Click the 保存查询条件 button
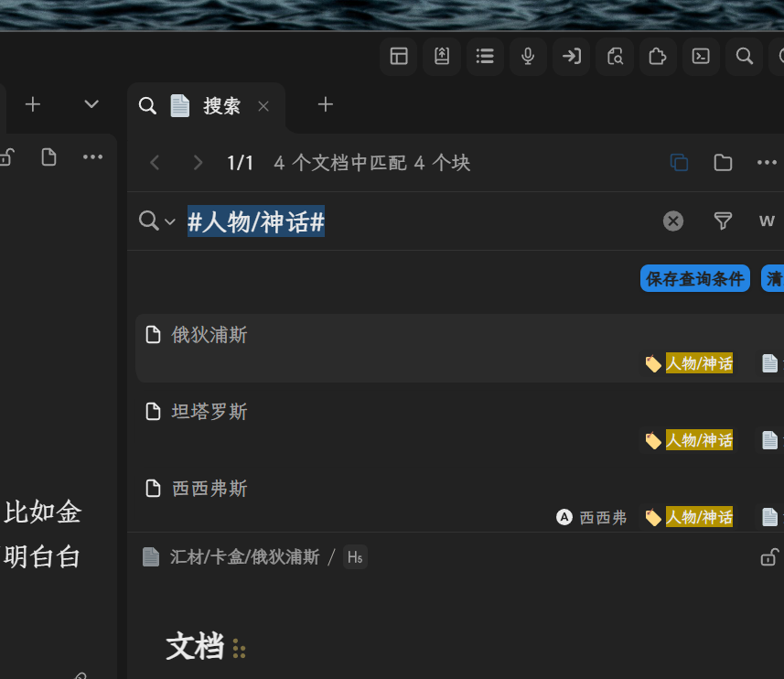This screenshot has width=784, height=679. click(694, 278)
